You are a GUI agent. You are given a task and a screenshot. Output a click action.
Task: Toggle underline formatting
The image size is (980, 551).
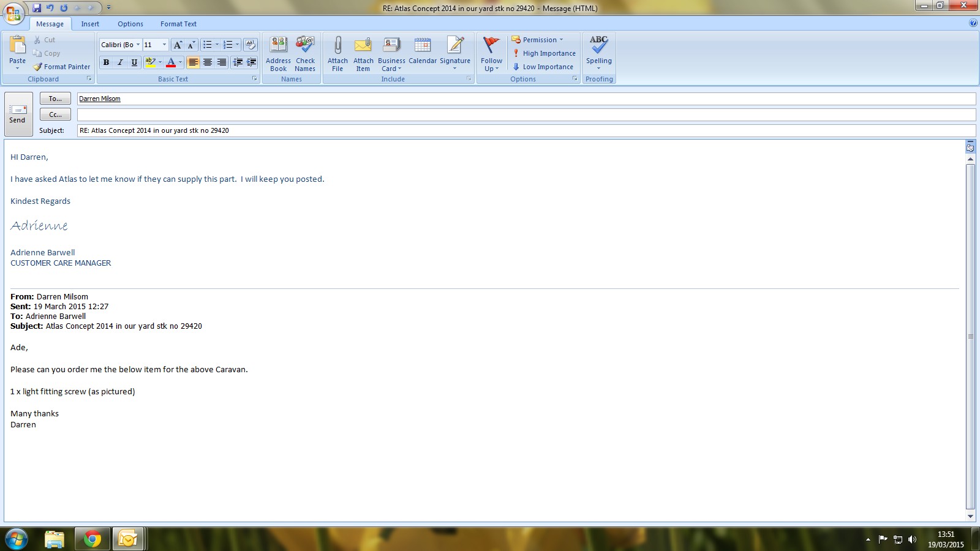134,62
